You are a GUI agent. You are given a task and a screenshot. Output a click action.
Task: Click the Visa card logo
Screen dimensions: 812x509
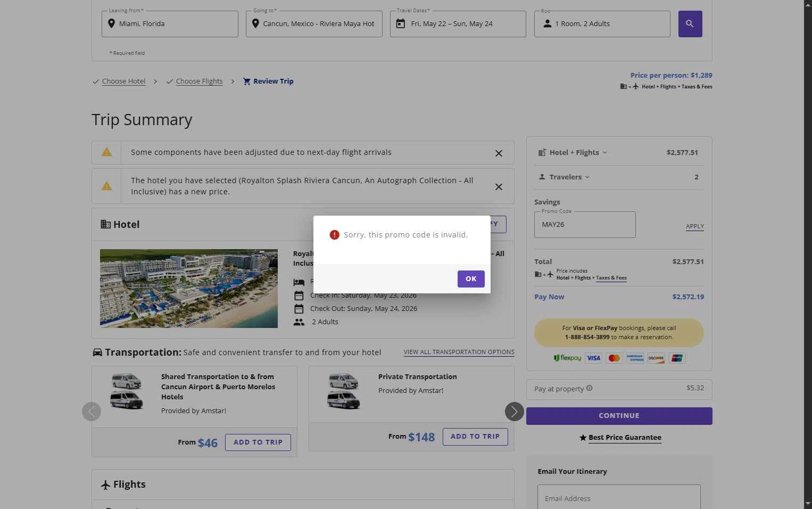click(x=593, y=358)
